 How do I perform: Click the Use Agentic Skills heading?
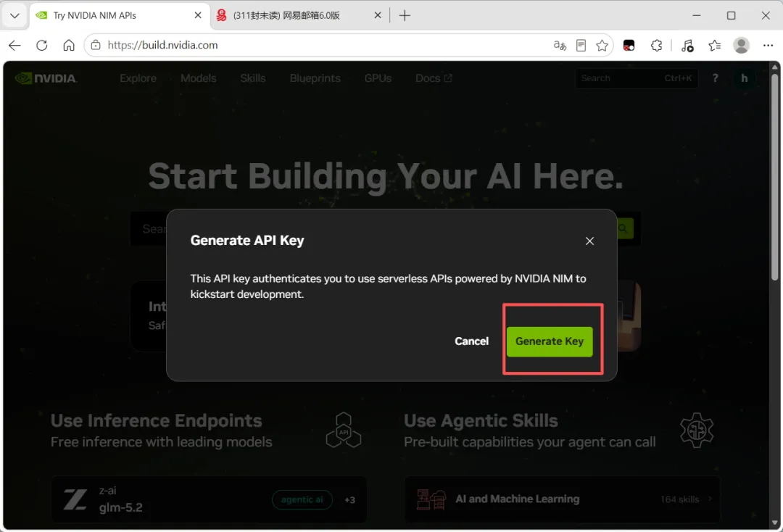[x=481, y=420]
